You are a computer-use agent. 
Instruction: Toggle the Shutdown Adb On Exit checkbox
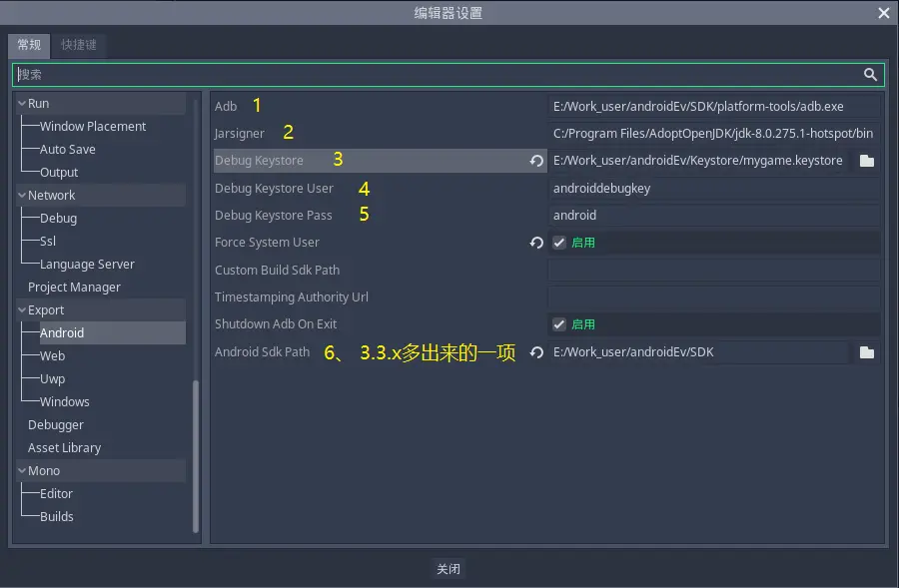559,325
